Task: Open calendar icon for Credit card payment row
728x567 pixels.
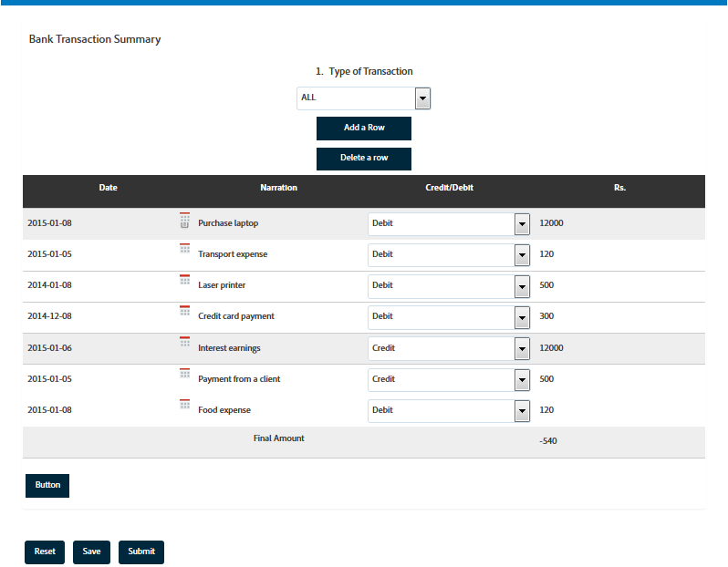Action: click(185, 311)
